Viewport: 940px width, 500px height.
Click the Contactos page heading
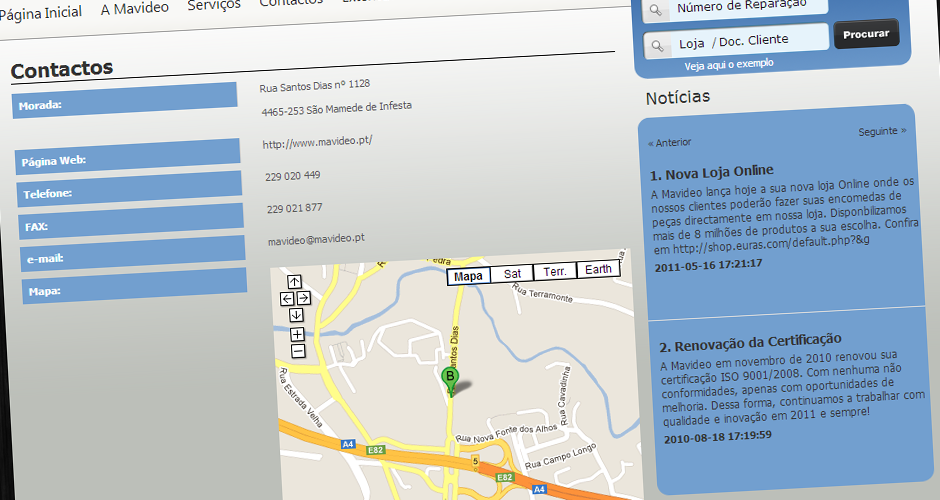pyautogui.click(x=62, y=70)
